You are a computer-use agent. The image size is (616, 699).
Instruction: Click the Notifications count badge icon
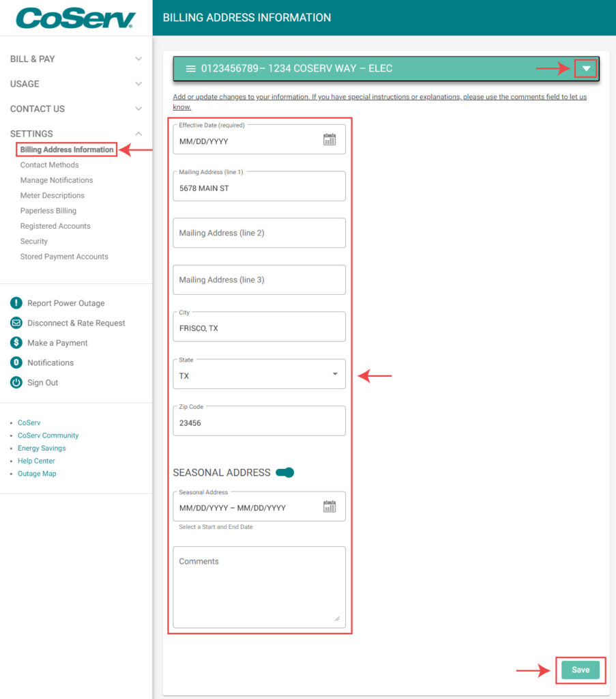coord(16,362)
